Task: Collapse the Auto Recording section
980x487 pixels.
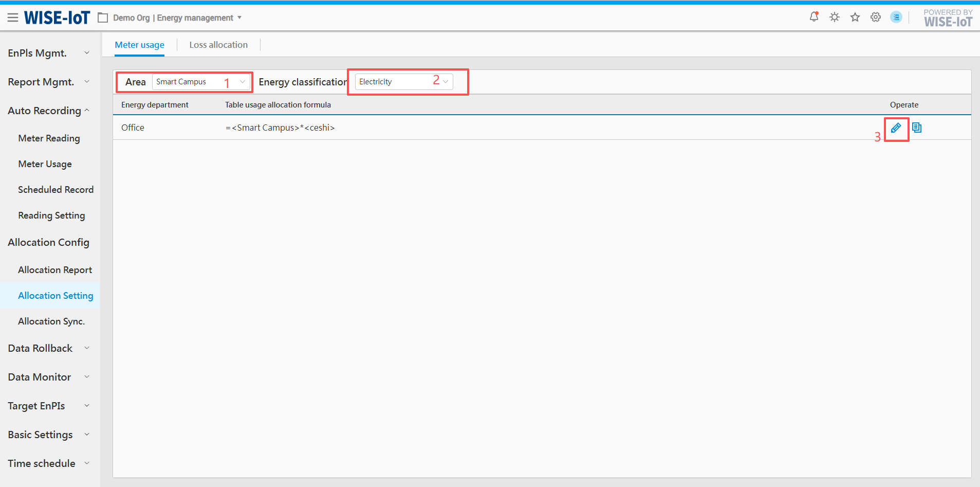Action: 49,111
